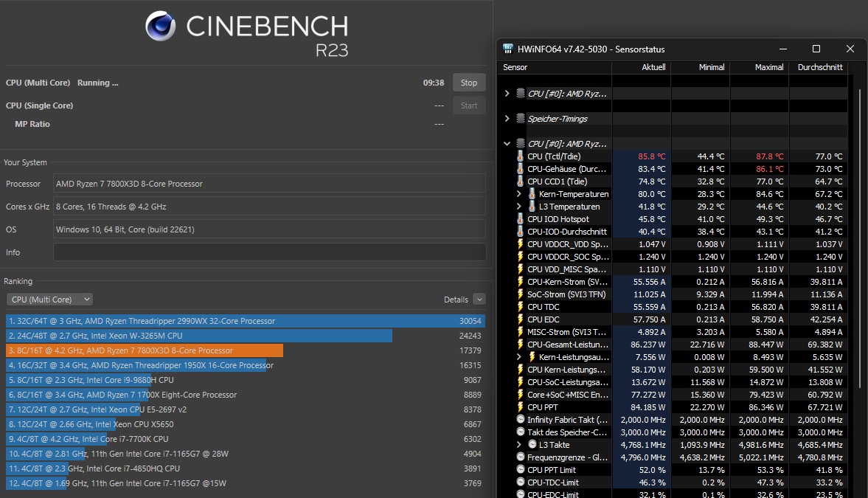Click clock icon of Frequenzgrenze row
The image size is (868, 498).
(x=521, y=457)
